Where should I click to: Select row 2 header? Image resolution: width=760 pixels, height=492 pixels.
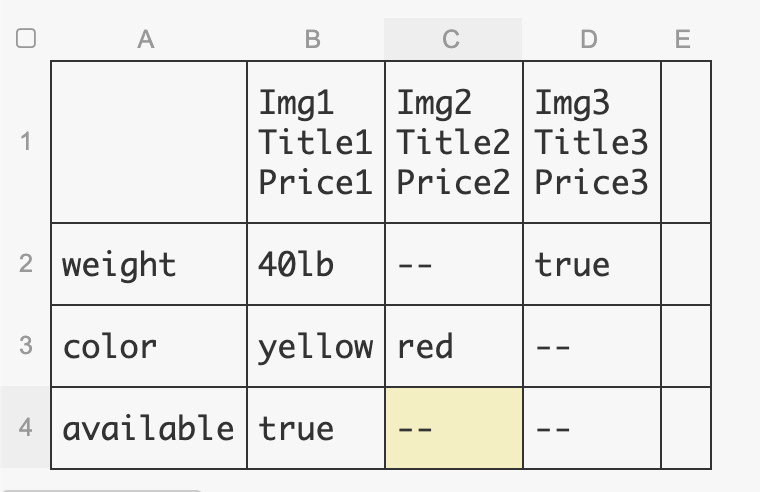click(26, 264)
